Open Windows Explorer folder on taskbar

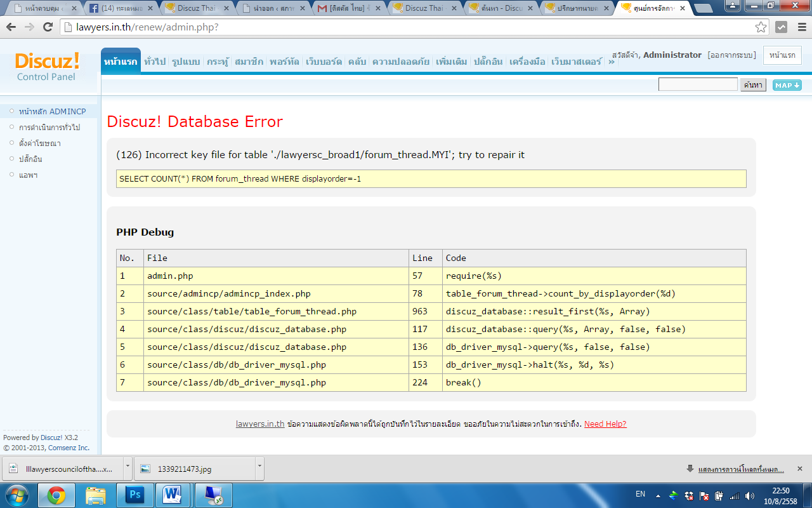point(95,495)
